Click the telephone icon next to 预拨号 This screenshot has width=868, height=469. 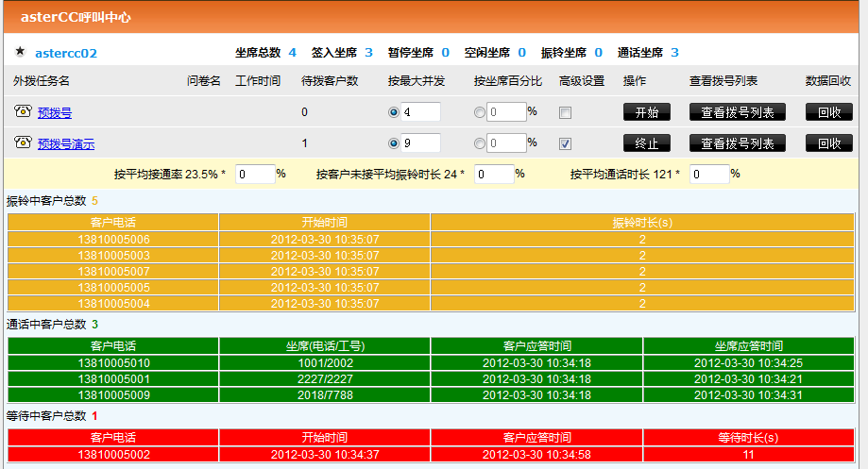coord(23,111)
